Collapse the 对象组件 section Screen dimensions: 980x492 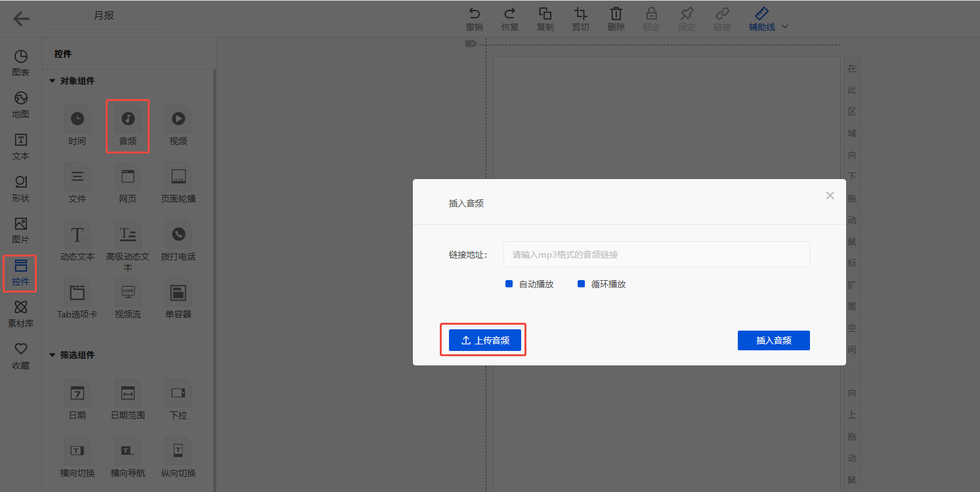(x=53, y=81)
